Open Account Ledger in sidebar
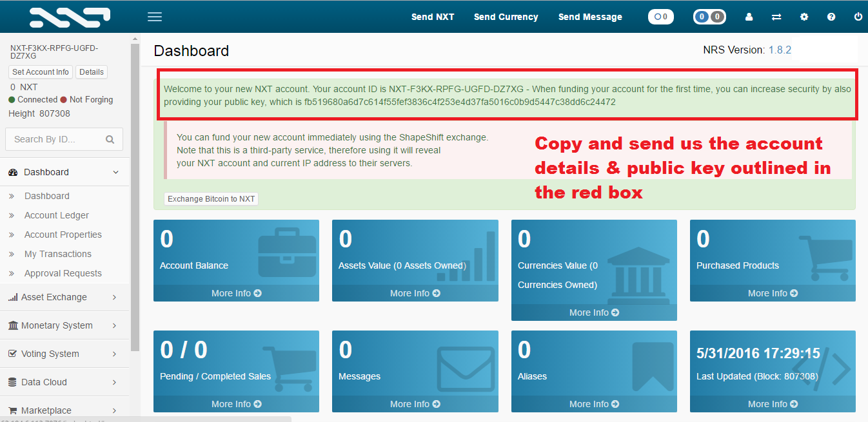This screenshot has width=868, height=422. click(57, 215)
